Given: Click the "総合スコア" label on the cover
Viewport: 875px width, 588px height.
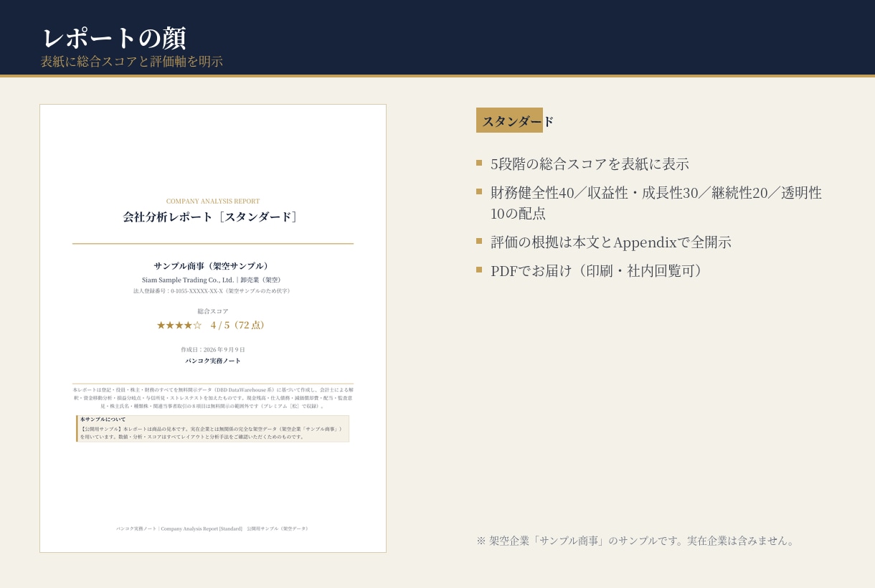Looking at the screenshot, I should click(x=213, y=311).
